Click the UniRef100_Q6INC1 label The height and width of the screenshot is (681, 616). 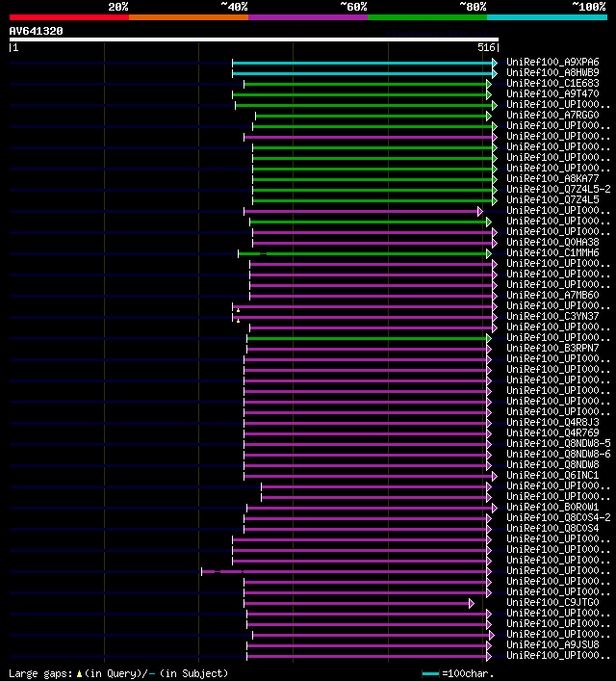point(552,476)
